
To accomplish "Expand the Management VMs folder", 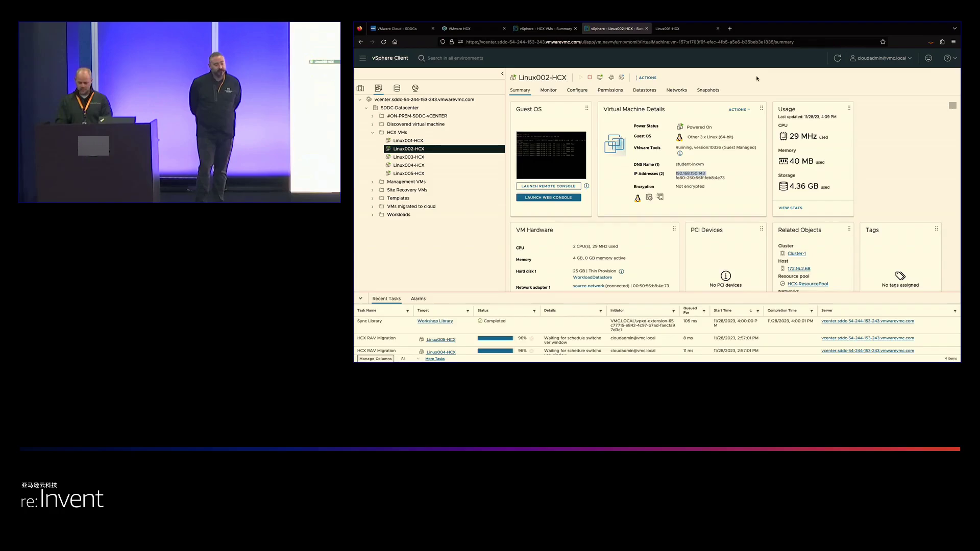I will [373, 182].
